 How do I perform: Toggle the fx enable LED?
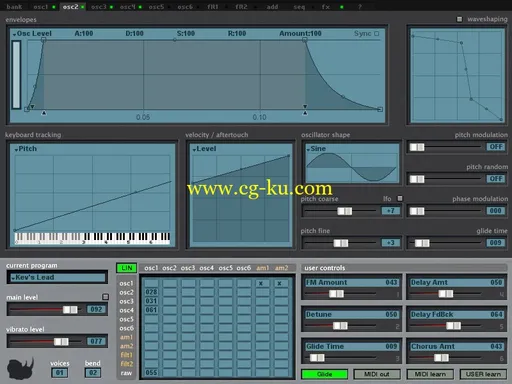pos(341,7)
